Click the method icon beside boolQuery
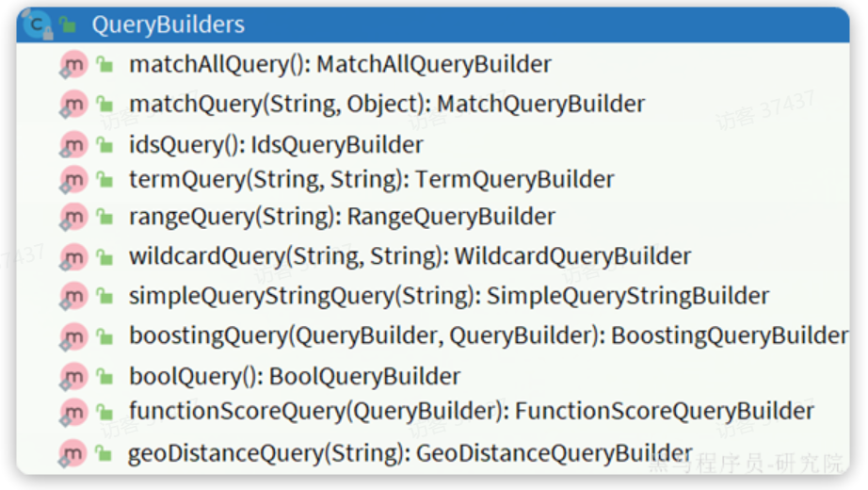This screenshot has height=490, width=868. (73, 377)
